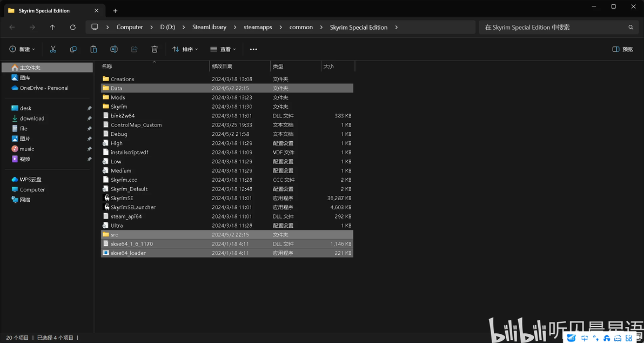Open the three-dots more options menu

253,49
